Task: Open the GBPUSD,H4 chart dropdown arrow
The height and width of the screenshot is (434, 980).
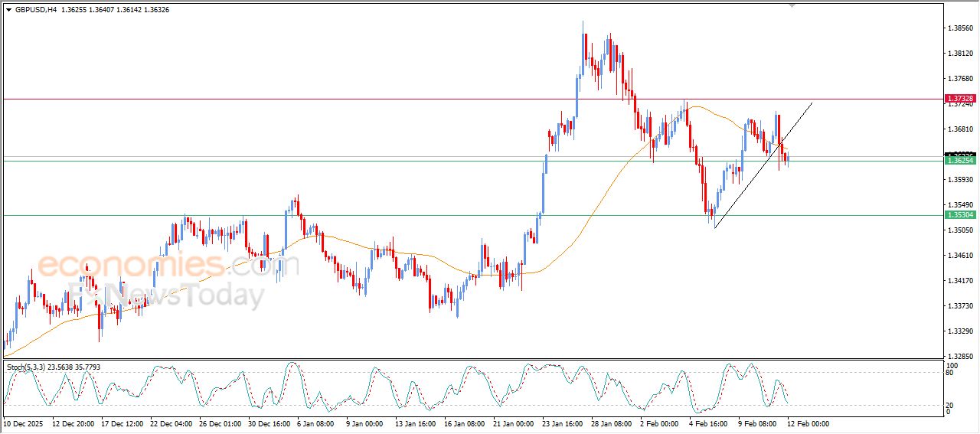Action: (x=9, y=10)
